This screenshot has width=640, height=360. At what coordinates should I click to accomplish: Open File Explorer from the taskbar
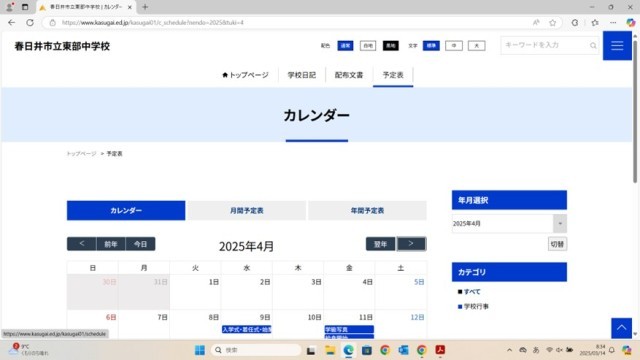click(330, 350)
